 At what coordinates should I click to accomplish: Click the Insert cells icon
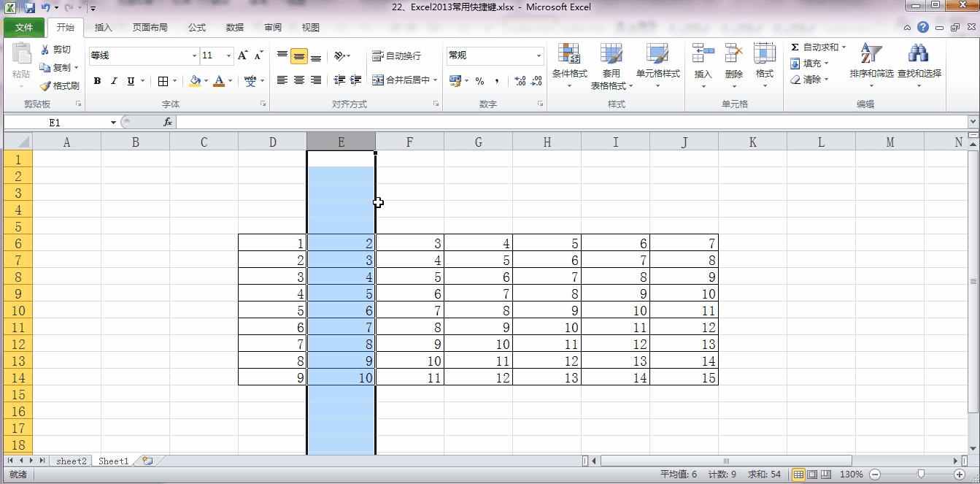tap(703, 54)
